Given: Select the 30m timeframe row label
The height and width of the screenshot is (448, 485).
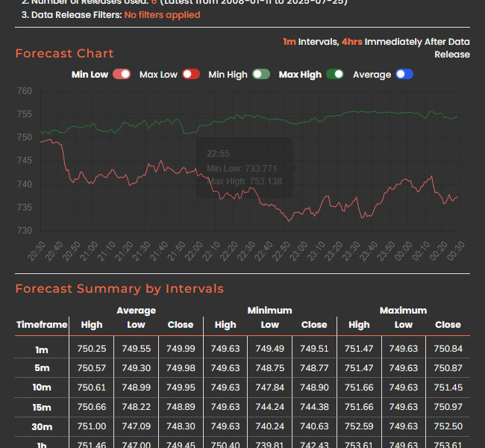Looking at the screenshot, I should pos(42,426).
